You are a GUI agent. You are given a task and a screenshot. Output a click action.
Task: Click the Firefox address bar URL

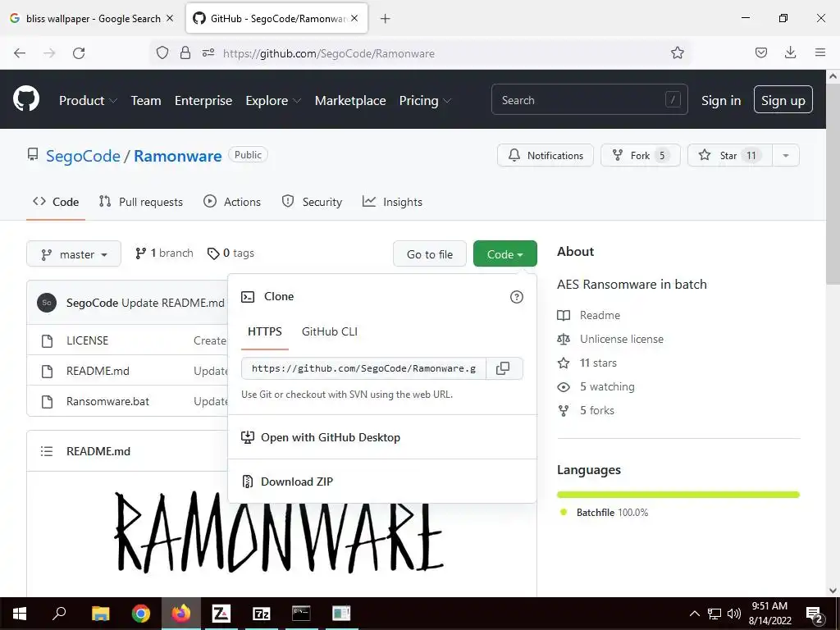329,53
